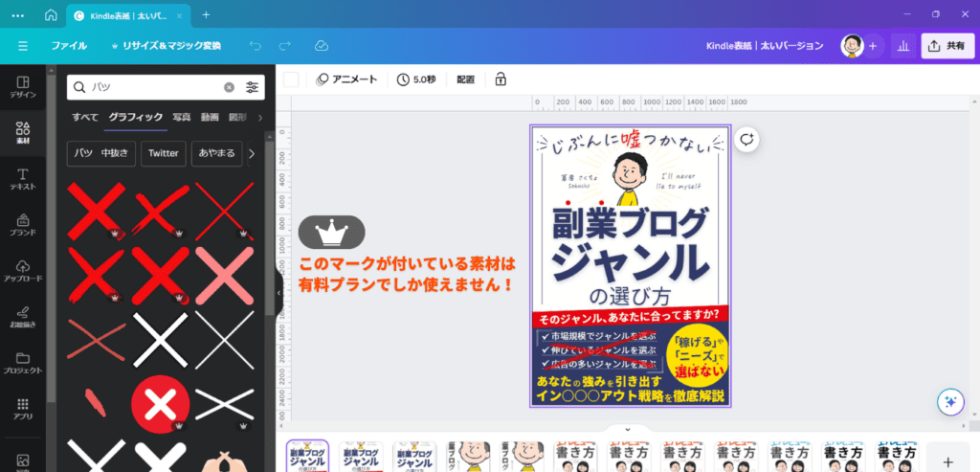Screen dimensions: 980x472
Task: Collapse the side panel with arrow handle
Action: point(278,293)
